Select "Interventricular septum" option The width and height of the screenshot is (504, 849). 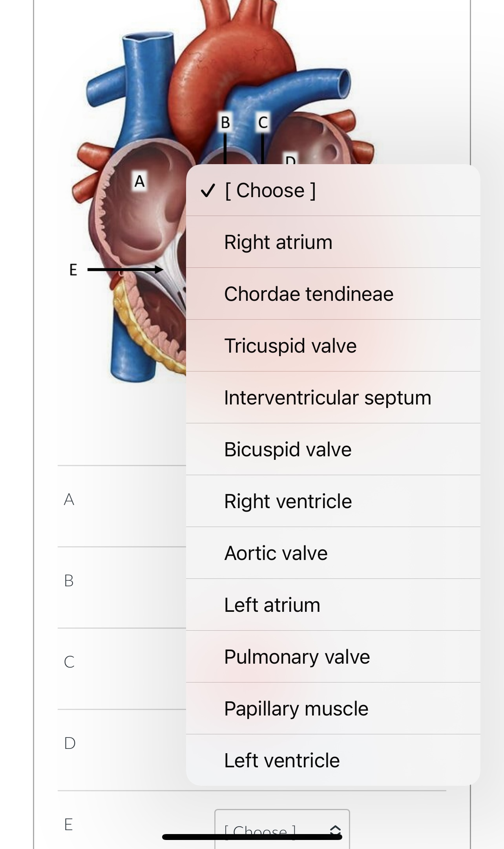(327, 397)
